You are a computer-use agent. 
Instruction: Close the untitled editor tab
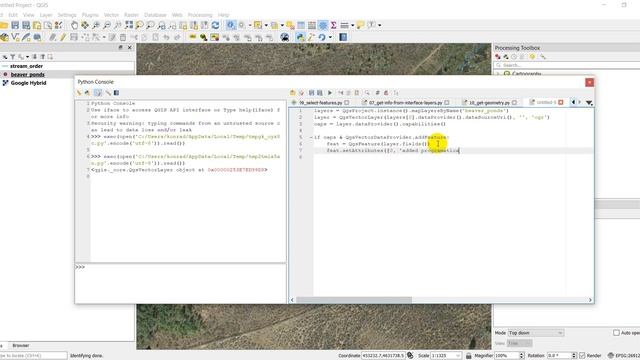561,102
